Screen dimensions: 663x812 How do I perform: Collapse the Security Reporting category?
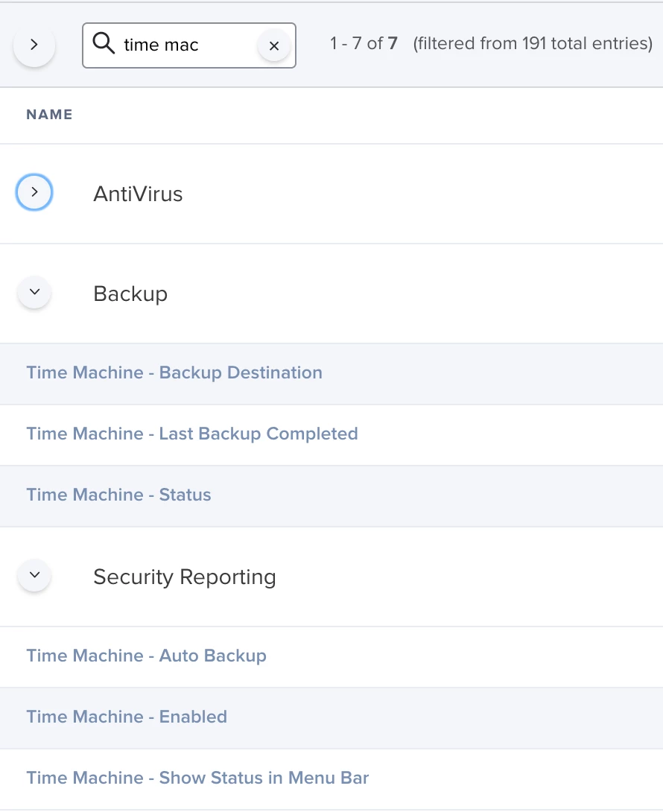click(x=34, y=575)
